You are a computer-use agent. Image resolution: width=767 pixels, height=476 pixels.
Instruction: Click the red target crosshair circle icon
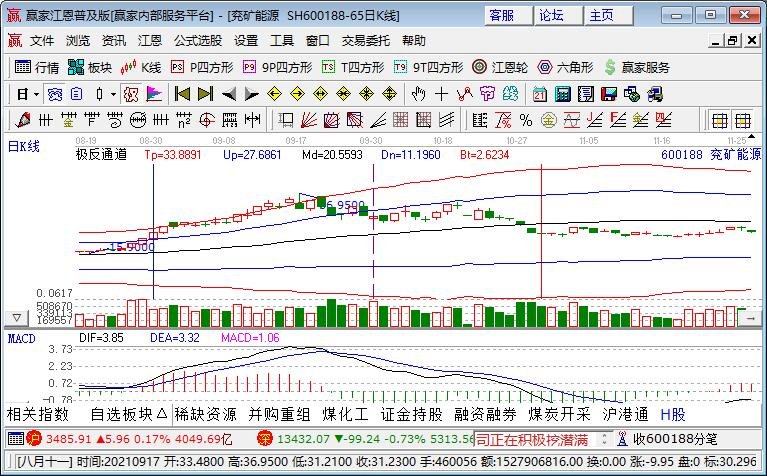pos(207,120)
